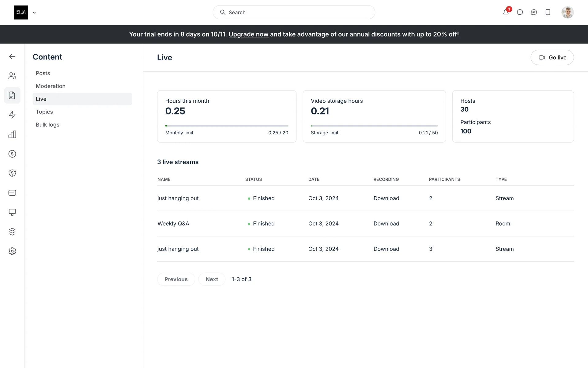Open the credit card billing icon

(x=12, y=193)
